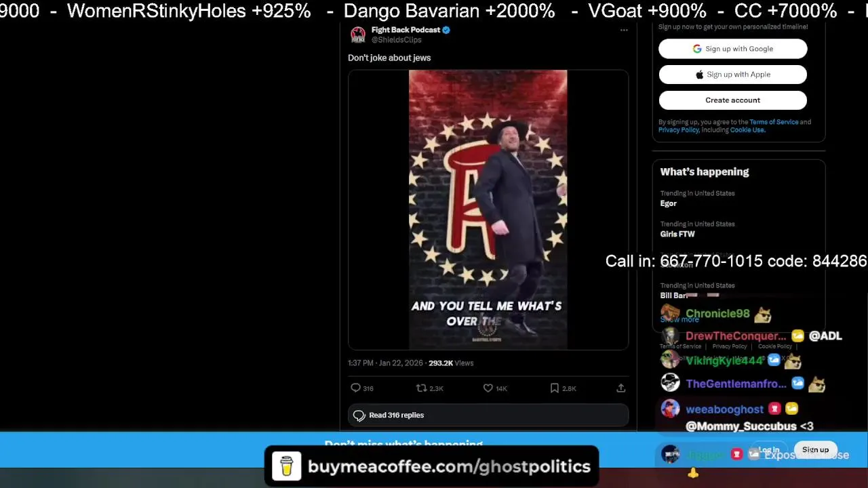Open the Privacy Policy link in the sign-up box
868x488 pixels.
(678, 130)
